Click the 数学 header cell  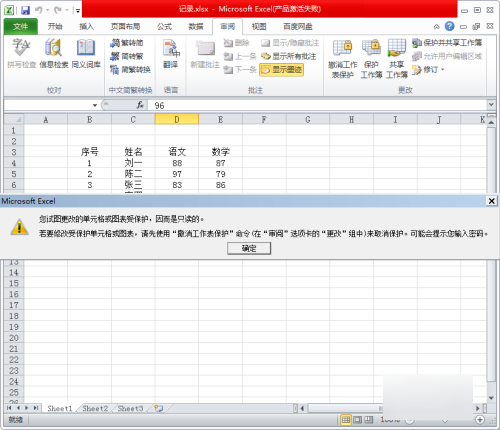point(220,152)
